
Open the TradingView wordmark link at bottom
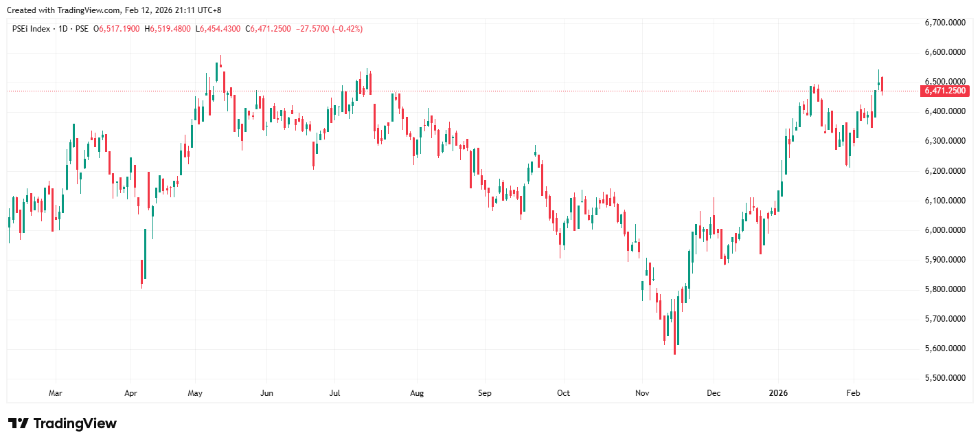(x=74, y=423)
